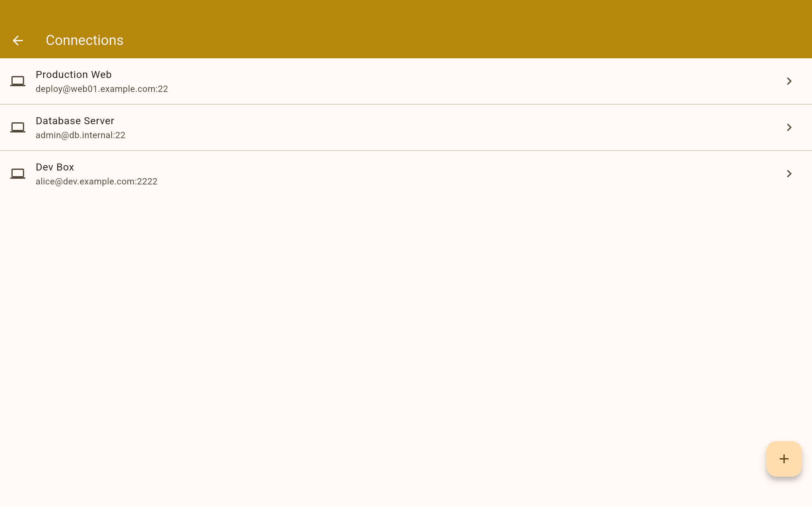Viewport: 812px width, 507px height.
Task: Click the laptop icon beside Database Server
Action: pos(18,127)
